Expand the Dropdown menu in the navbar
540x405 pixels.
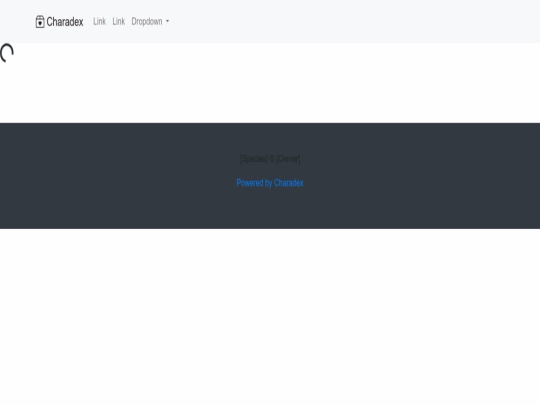click(150, 21)
